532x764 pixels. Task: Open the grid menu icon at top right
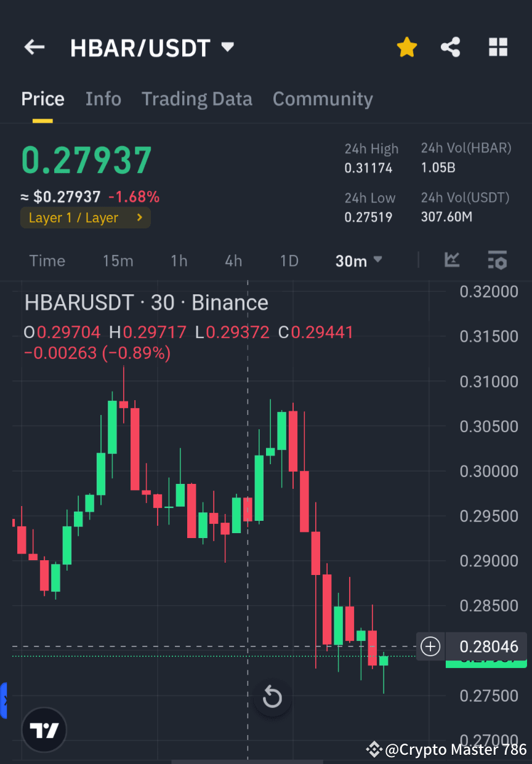(498, 46)
